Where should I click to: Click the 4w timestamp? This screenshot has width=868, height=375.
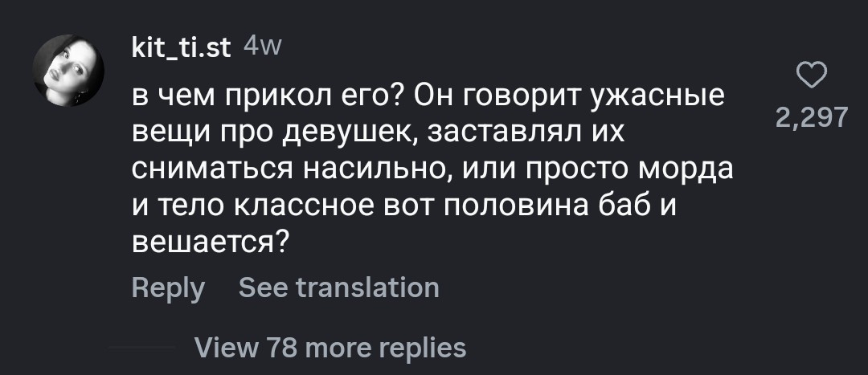[261, 48]
